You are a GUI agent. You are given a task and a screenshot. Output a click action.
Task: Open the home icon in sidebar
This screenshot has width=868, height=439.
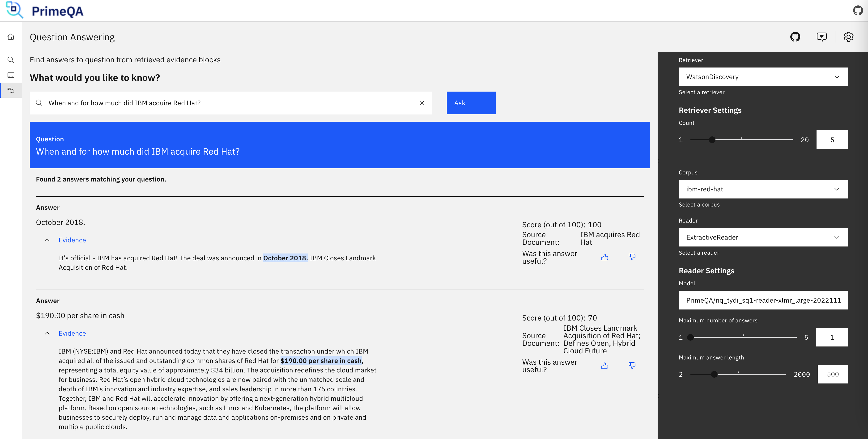pyautogui.click(x=11, y=37)
